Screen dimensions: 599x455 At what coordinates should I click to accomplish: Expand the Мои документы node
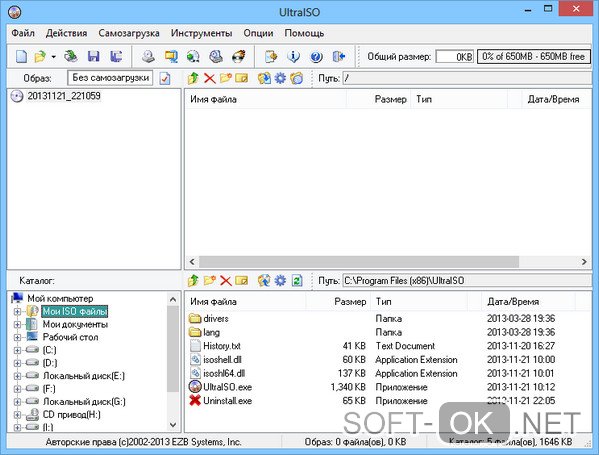17,325
